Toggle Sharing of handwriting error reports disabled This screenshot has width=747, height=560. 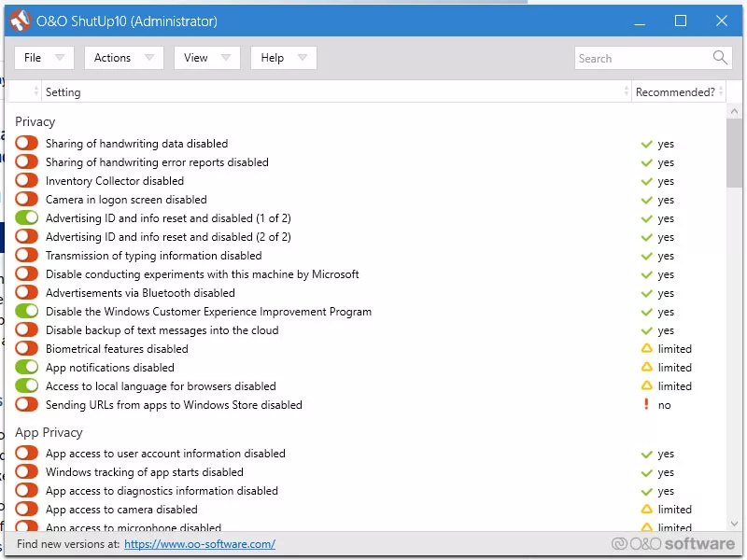point(26,161)
